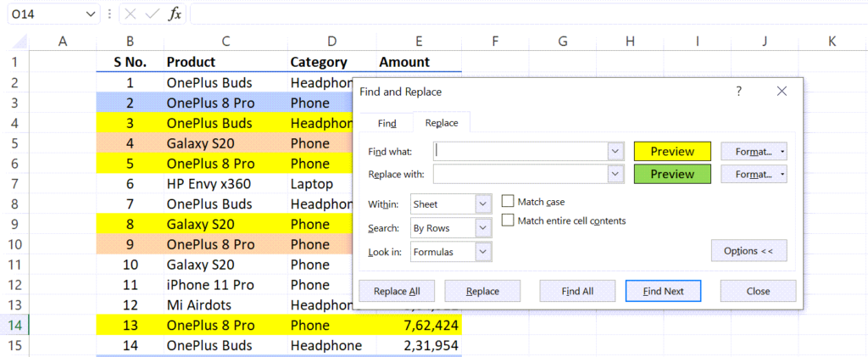The height and width of the screenshot is (357, 868).
Task: Switch to the Replace tab
Action: click(x=442, y=123)
